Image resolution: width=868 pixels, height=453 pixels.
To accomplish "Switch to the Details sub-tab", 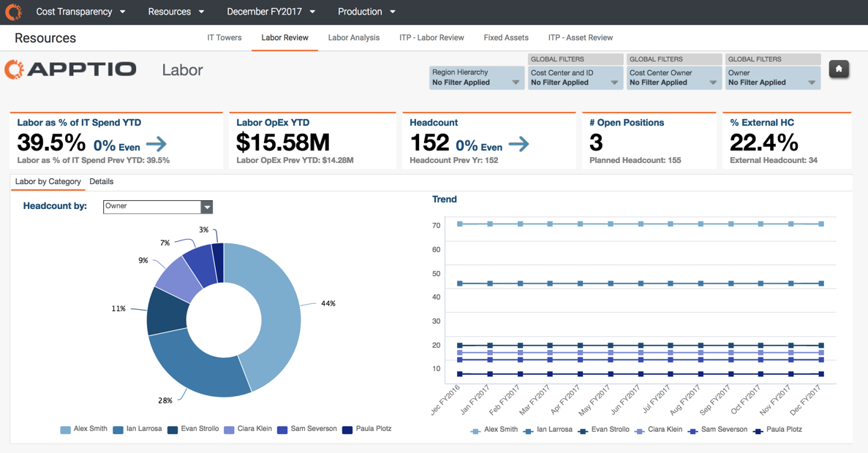I will pos(101,181).
